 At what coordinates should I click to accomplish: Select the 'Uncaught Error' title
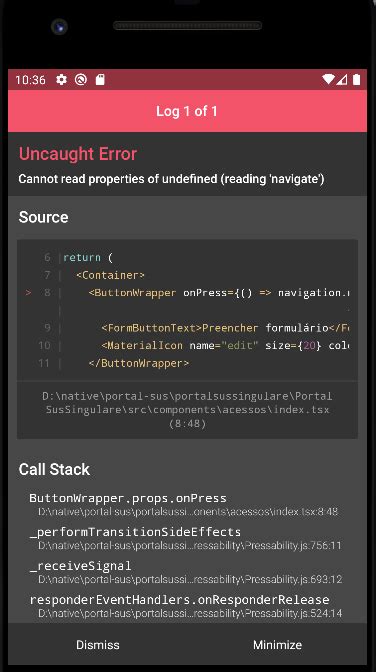78,154
